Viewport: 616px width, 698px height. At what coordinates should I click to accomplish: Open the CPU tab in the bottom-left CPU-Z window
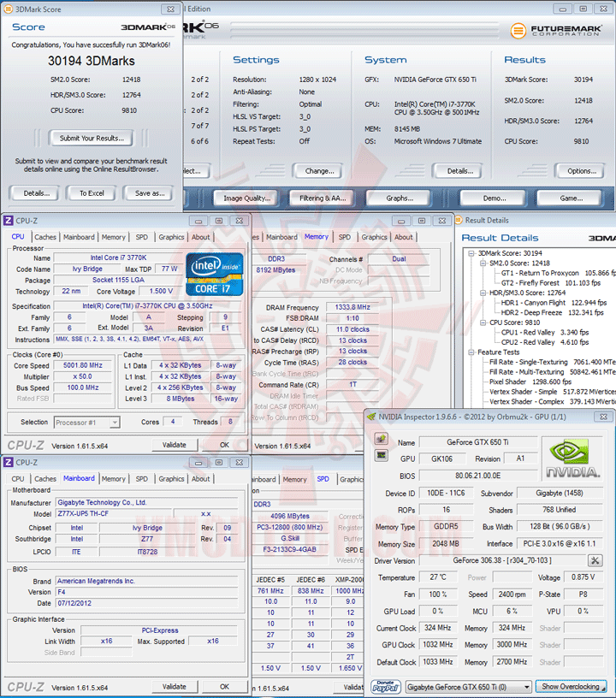coord(18,479)
